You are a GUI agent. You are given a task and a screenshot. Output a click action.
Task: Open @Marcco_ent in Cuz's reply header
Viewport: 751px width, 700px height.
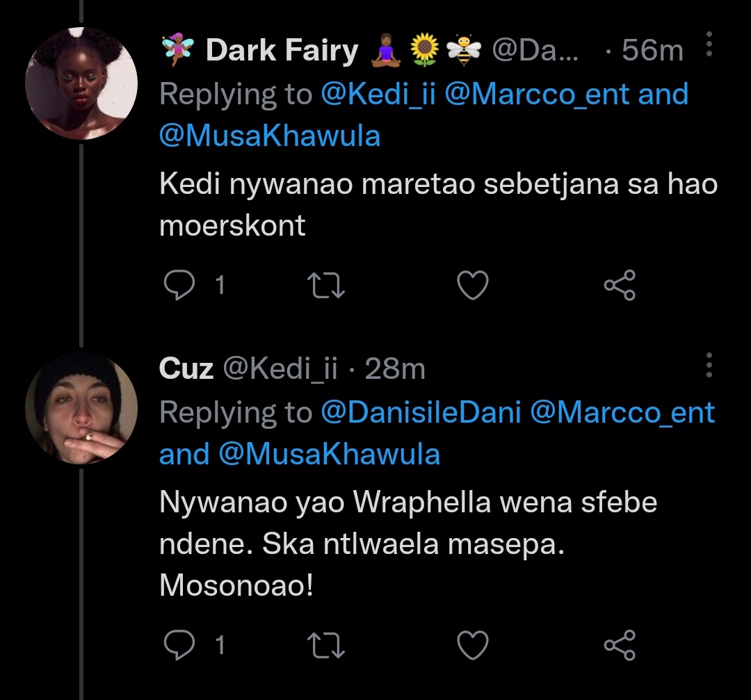point(622,412)
